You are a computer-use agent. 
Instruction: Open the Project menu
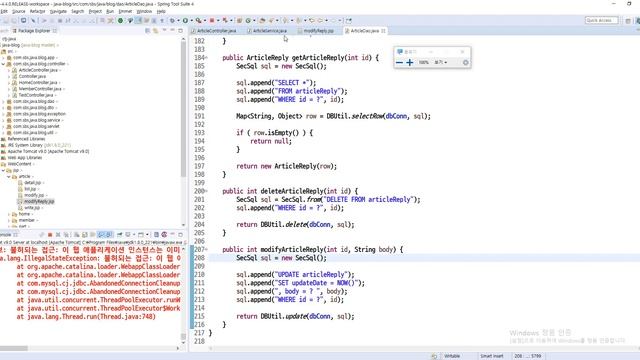pyautogui.click(x=95, y=11)
